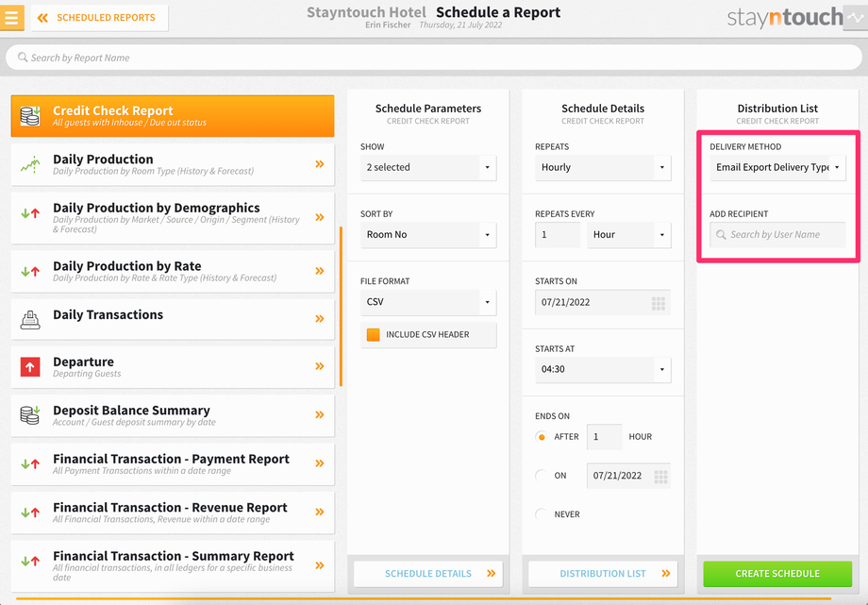Click the chevrons icon on Distribution List button

tap(666, 574)
